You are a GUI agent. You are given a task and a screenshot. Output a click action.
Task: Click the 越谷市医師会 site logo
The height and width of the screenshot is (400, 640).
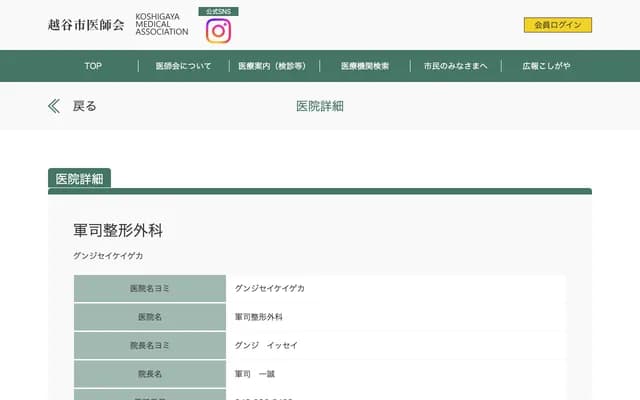pos(86,25)
